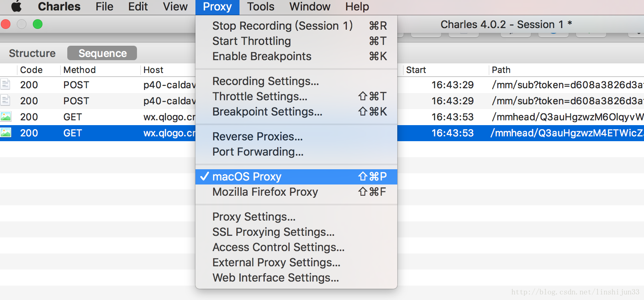
Task: Select GET method in highlighted row
Action: (72, 133)
